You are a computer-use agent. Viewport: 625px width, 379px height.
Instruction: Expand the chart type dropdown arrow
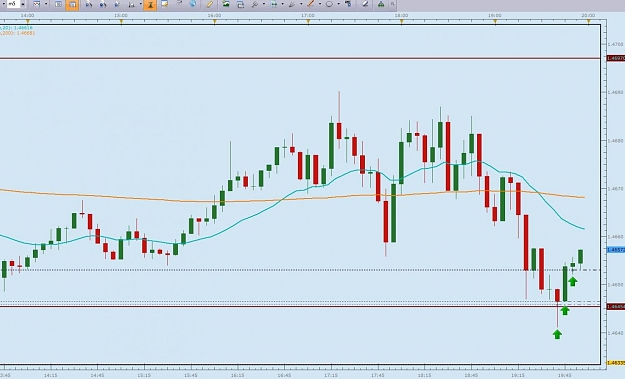pyautogui.click(x=46, y=4)
